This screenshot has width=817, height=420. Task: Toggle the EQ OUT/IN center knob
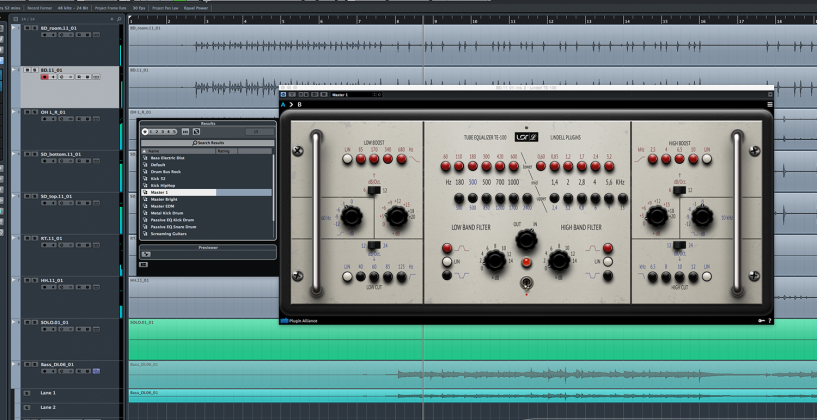tap(526, 240)
